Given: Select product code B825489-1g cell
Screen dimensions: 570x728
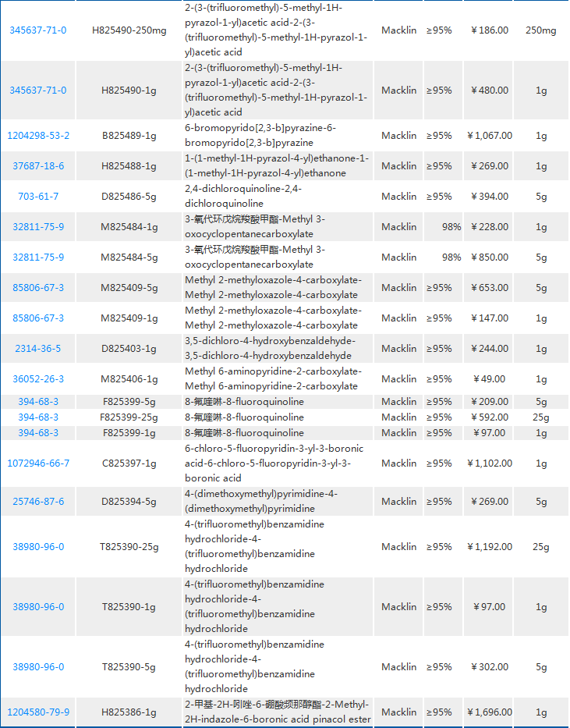Looking at the screenshot, I should (x=129, y=136).
